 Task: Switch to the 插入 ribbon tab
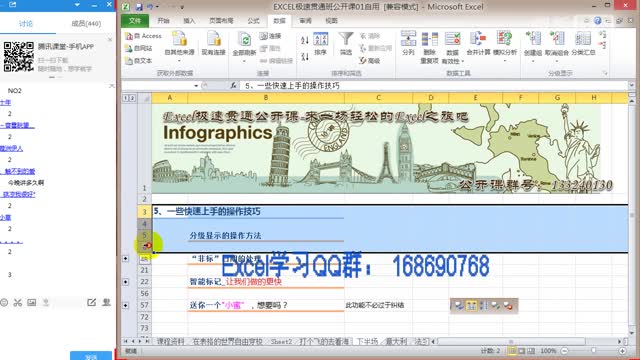[189, 20]
